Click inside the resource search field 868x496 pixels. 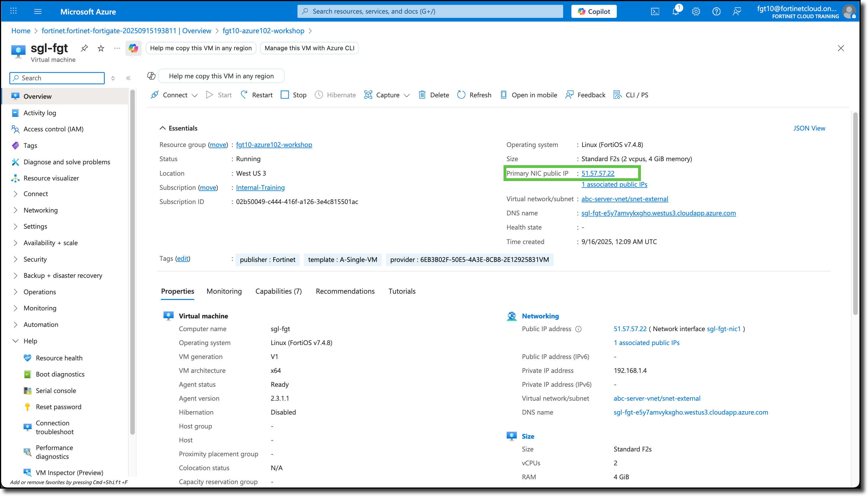point(429,11)
